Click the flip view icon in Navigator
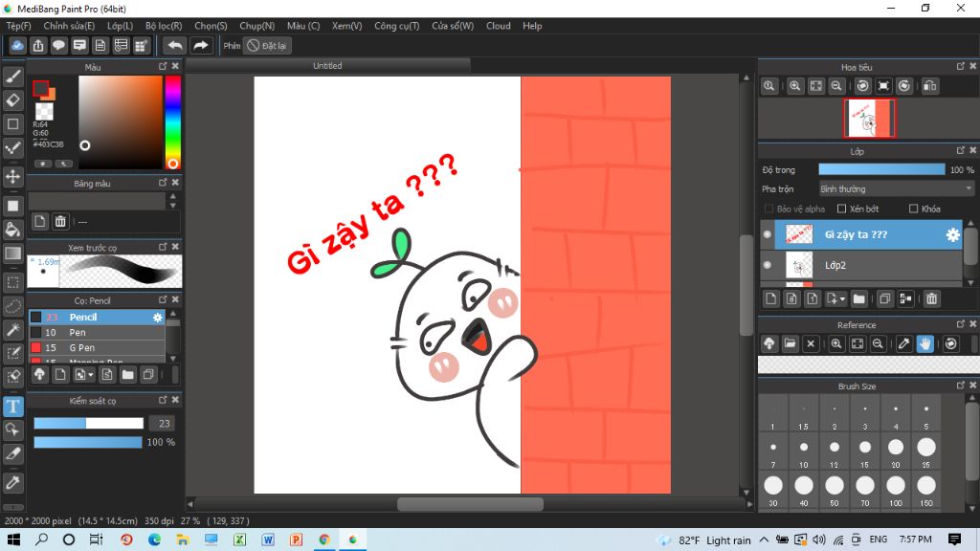 tap(930, 86)
